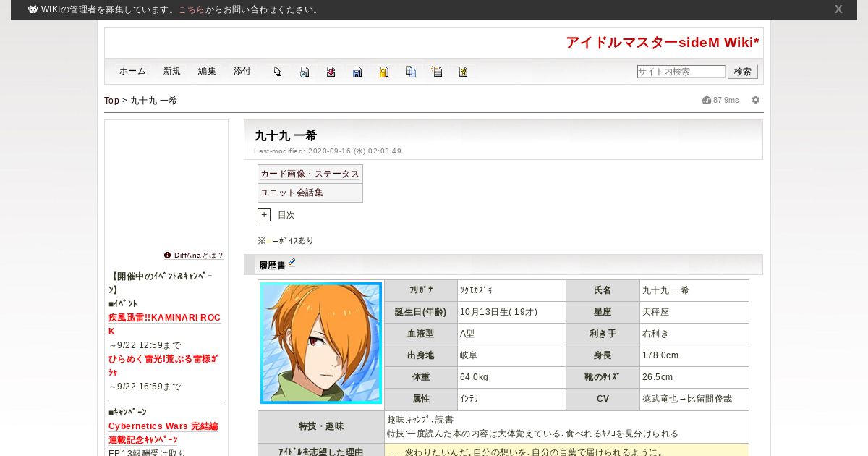868x456 pixels.
Task: Click the ﾂｸﾓｶｽﾞｷ furigana cell
Action: pyautogui.click(x=511, y=291)
